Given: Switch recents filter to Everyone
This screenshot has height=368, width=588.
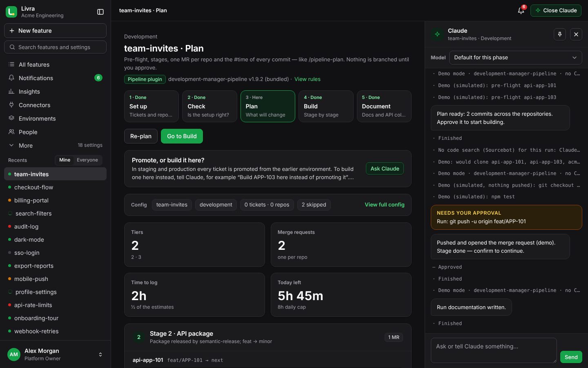Looking at the screenshot, I should pos(87,160).
